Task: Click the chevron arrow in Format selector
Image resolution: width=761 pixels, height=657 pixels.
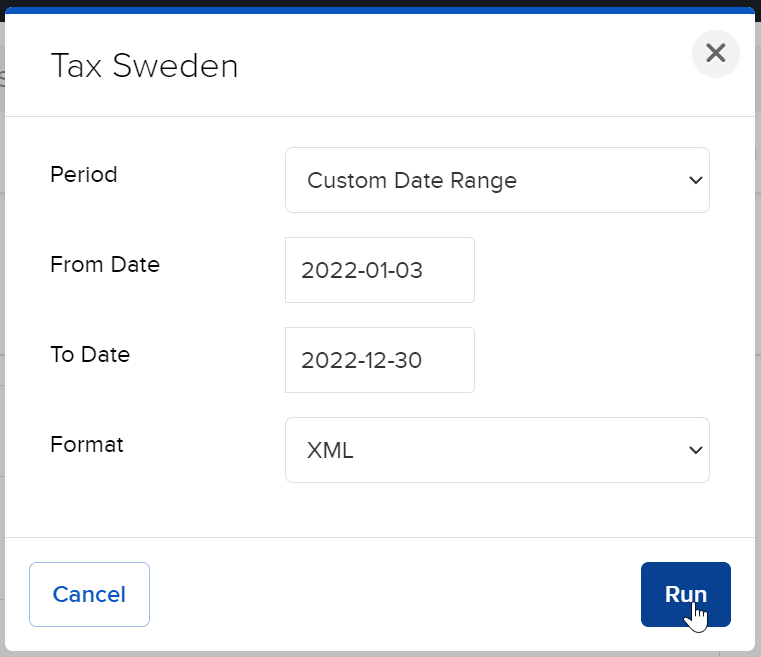Action: pos(695,450)
